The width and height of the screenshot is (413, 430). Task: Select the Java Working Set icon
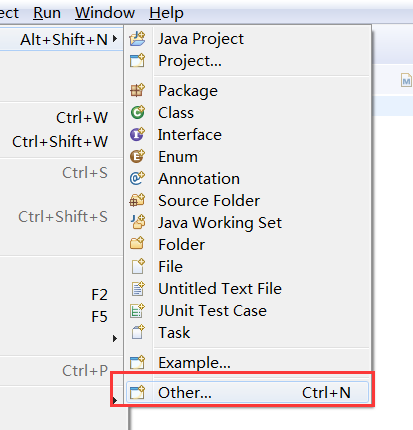coord(137,222)
